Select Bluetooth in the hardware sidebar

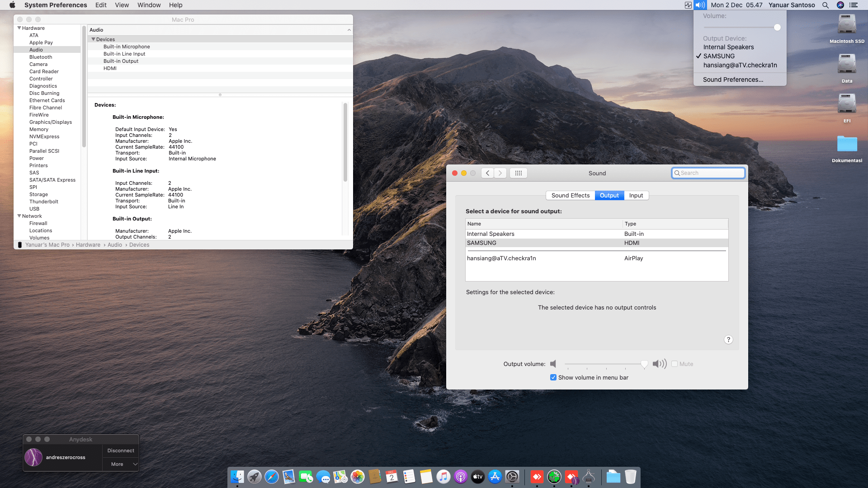coord(41,57)
